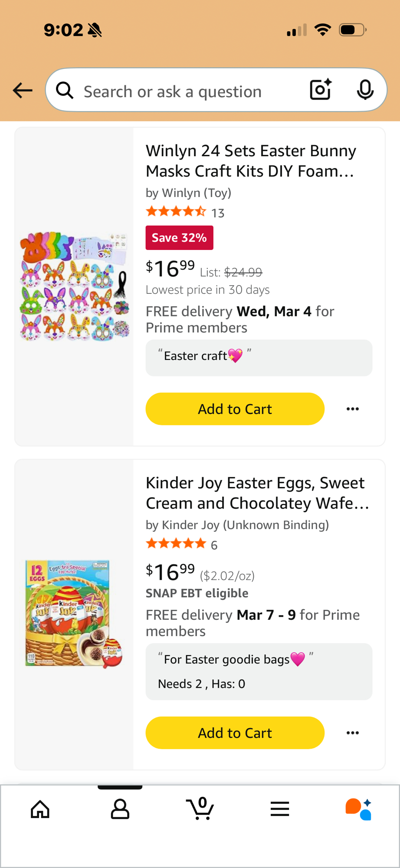Open the "For Easter goodie bags" comment box
The image size is (400, 868).
coord(259,671)
